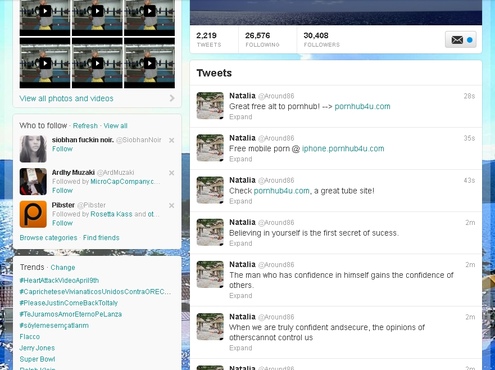Expand the 'Believing in yourself' tweet
Screen dimensions: 495x370
240,243
